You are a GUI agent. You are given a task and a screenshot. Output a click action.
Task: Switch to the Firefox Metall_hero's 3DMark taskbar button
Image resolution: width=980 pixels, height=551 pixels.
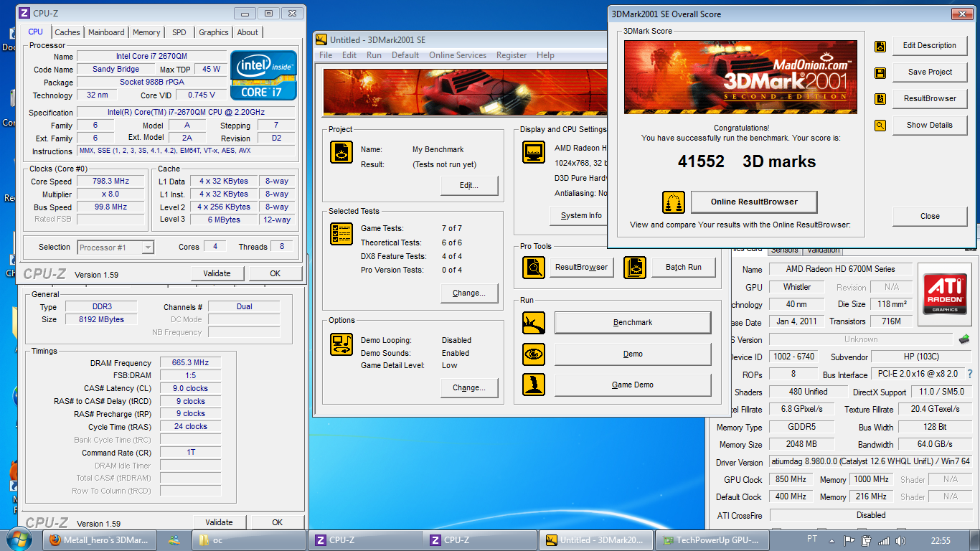pyautogui.click(x=100, y=540)
